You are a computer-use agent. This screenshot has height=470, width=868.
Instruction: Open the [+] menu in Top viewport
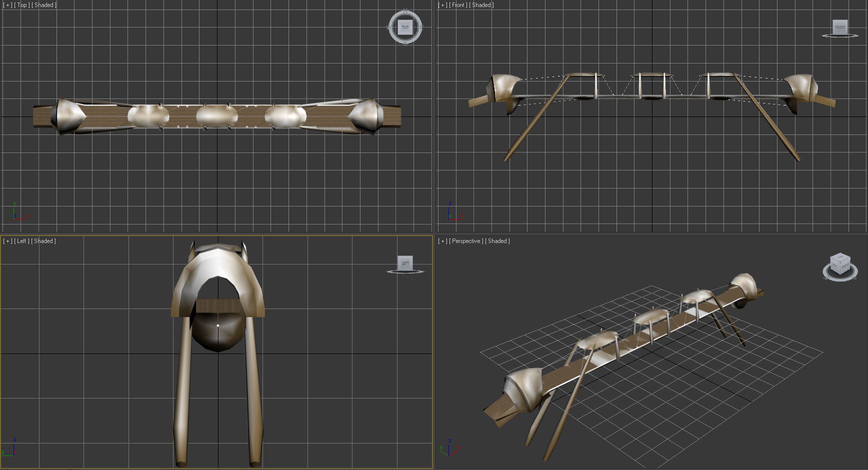click(7, 5)
